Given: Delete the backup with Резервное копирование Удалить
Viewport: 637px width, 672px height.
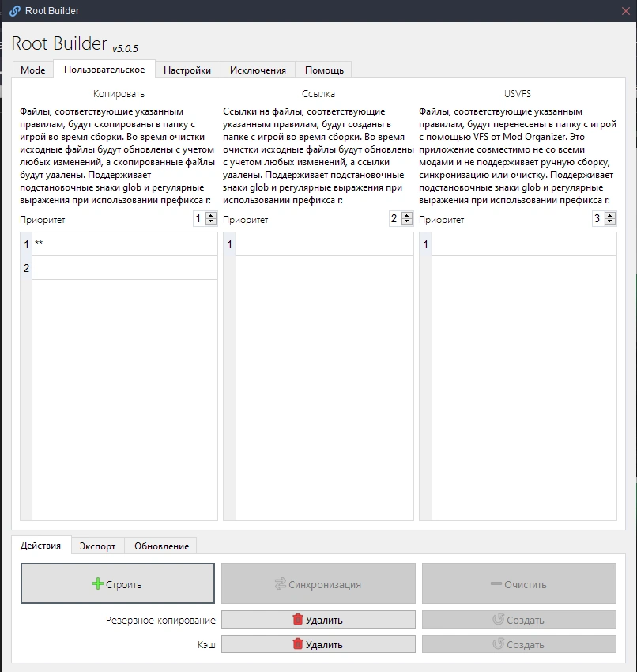Looking at the screenshot, I should click(318, 620).
